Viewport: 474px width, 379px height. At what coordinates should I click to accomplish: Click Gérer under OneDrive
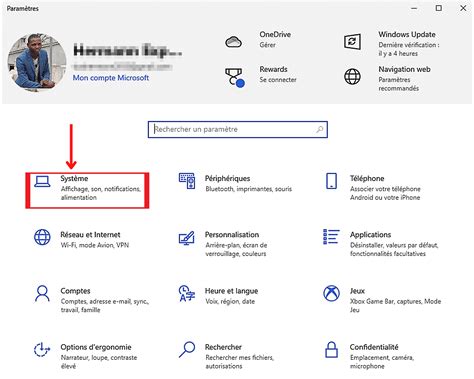[x=267, y=45]
